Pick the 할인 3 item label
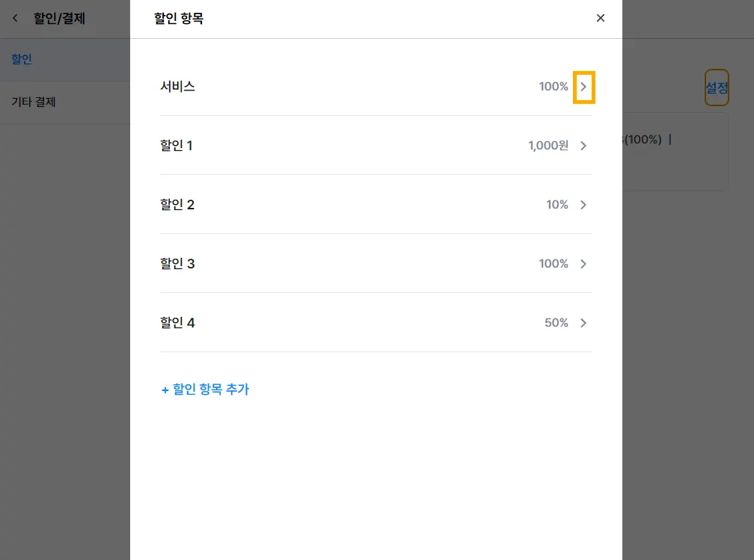 pyautogui.click(x=177, y=264)
